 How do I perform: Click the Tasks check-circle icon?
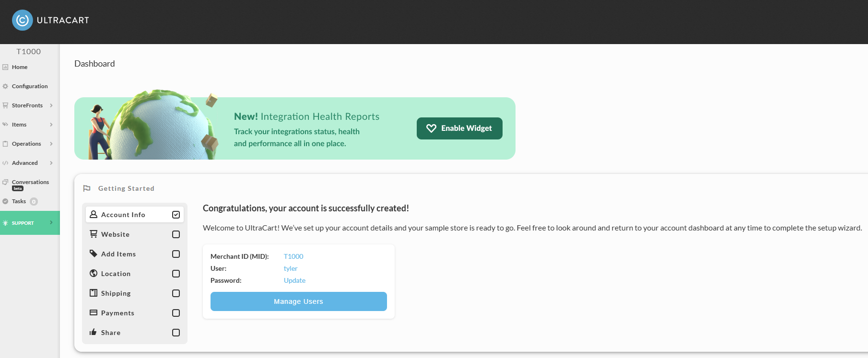click(x=5, y=201)
